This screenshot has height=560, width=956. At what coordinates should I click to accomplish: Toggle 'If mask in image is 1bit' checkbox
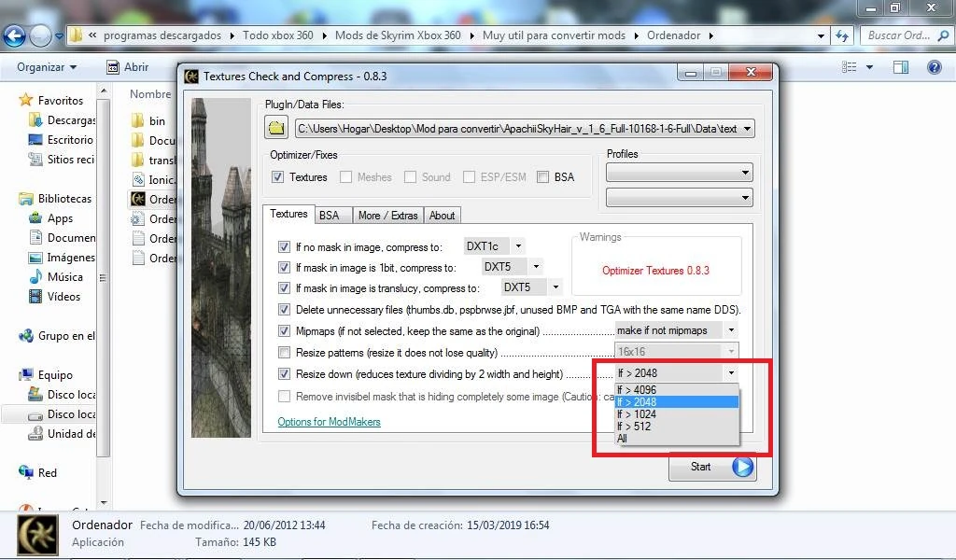(x=284, y=267)
